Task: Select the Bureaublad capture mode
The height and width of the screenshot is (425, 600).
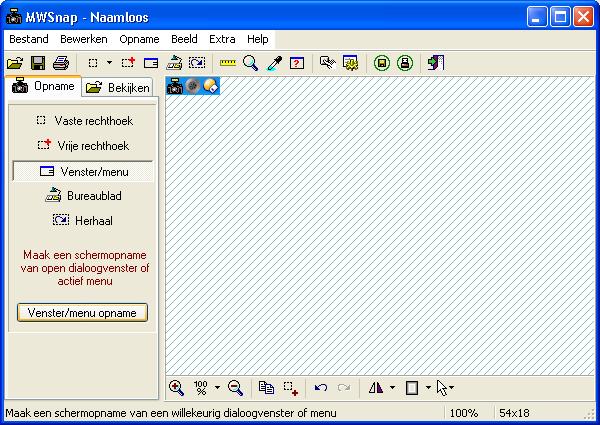Action: pos(83,196)
